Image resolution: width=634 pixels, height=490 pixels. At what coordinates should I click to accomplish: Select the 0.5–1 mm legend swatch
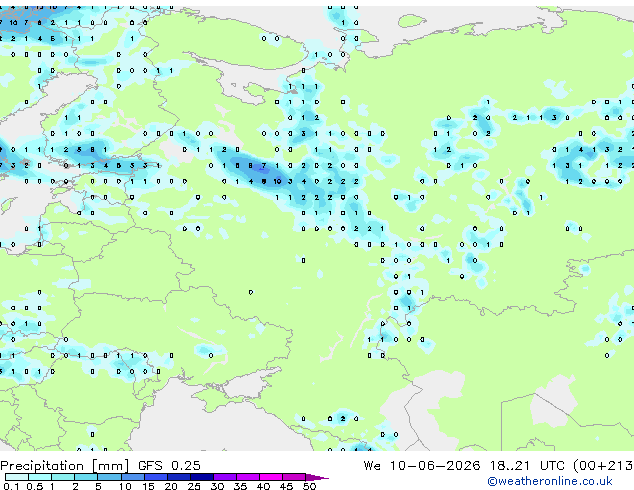[x=40, y=477]
